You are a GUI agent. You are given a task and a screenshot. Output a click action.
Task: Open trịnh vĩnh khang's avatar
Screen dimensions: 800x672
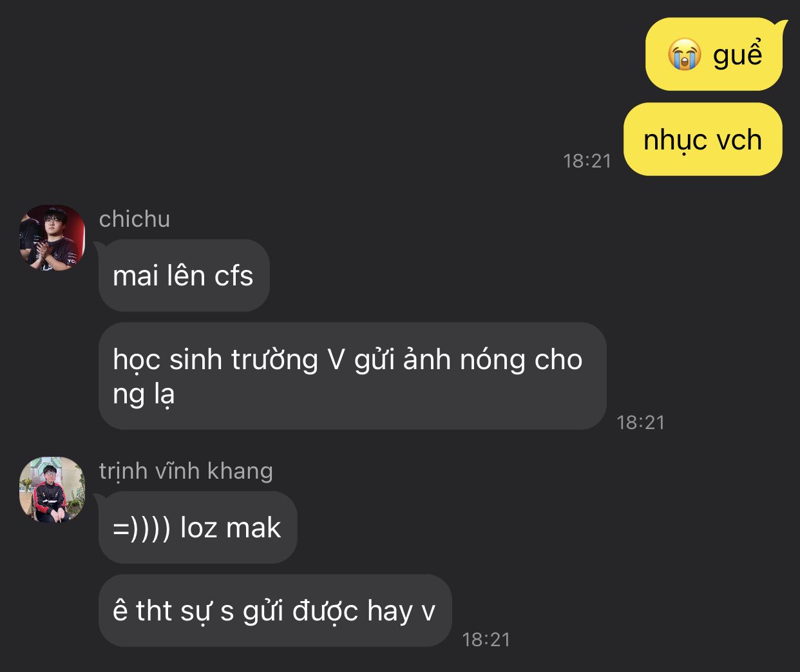[52, 490]
